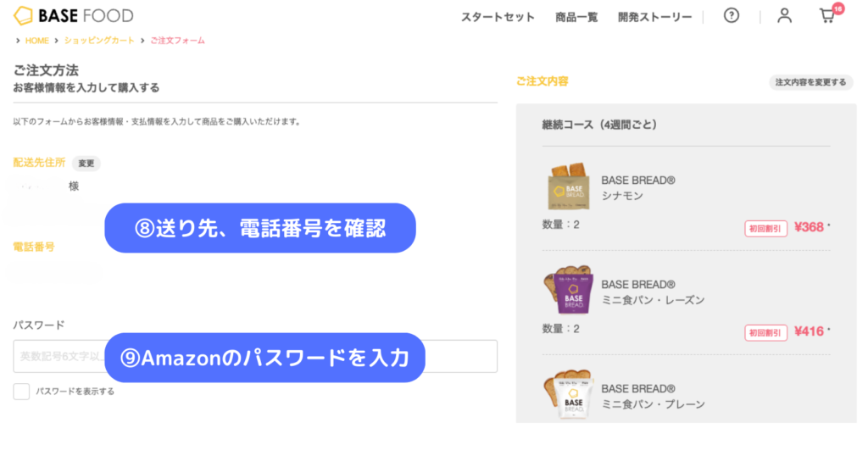The image size is (868, 456).
Task: Enable the パスワードを表示する checkbox
Action: 21,392
